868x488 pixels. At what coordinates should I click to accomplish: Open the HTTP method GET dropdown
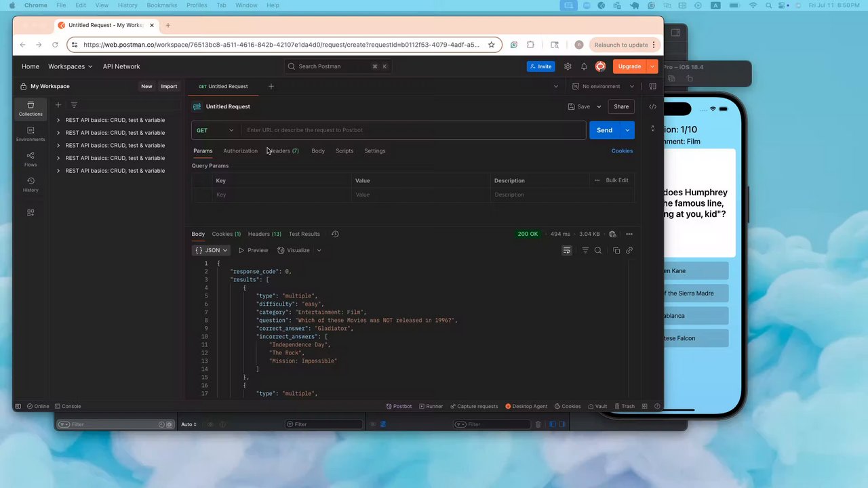215,130
